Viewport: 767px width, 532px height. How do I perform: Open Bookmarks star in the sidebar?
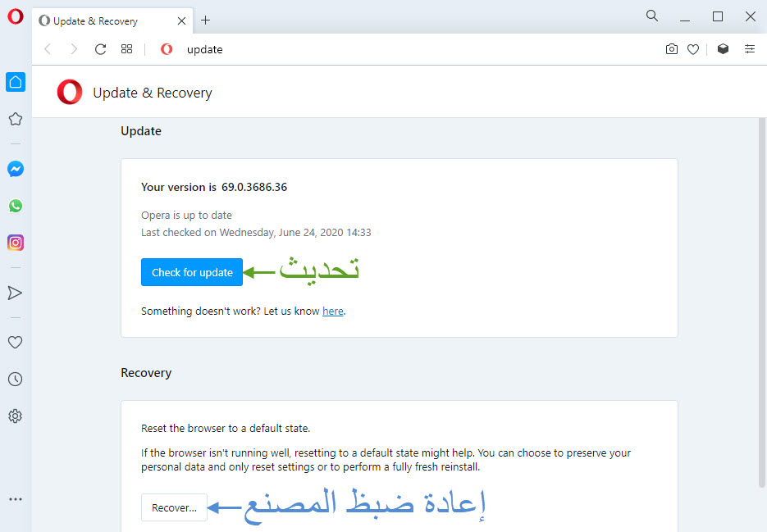point(16,119)
